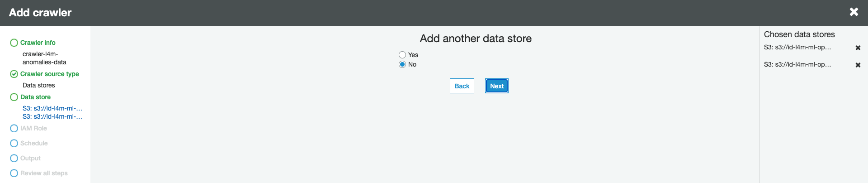Open first S3 data store link in sidebar
The width and height of the screenshot is (868, 183).
pos(52,108)
